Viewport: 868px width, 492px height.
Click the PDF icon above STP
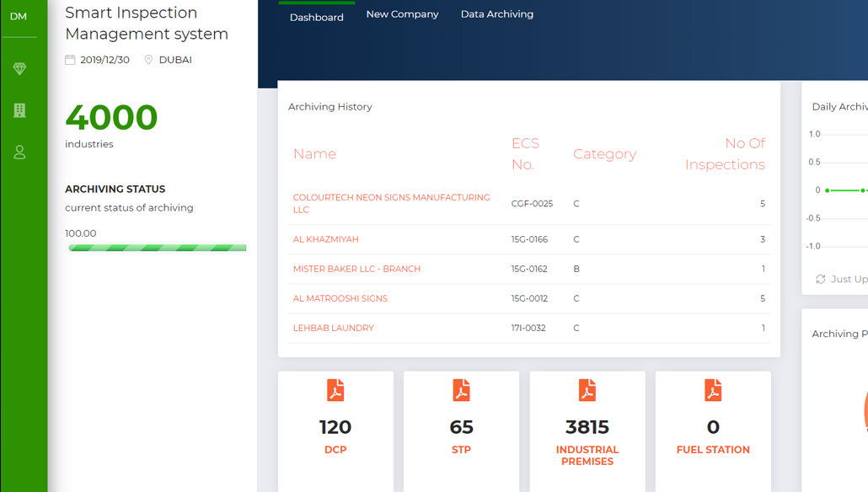click(461, 390)
